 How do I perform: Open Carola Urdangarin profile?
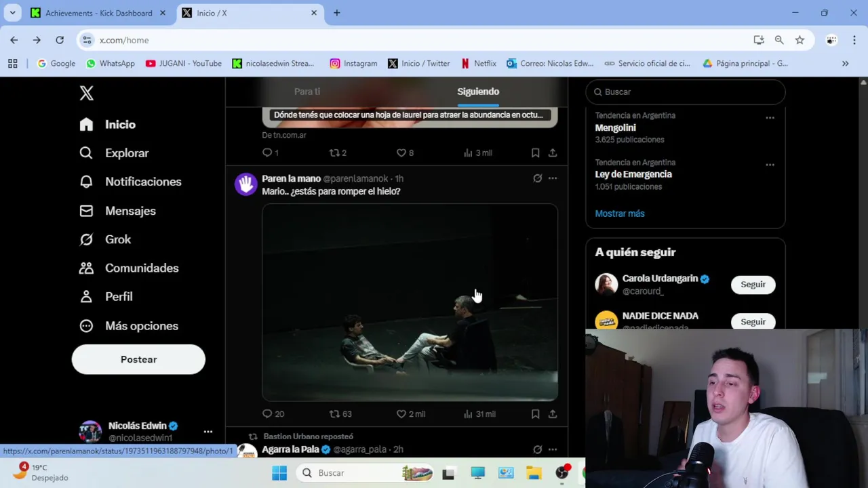tap(660, 279)
